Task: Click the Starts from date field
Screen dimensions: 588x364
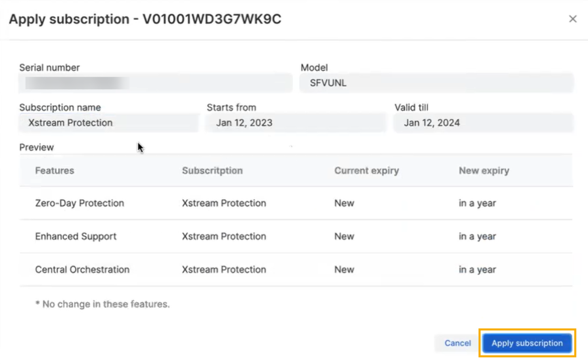Action: (295, 123)
